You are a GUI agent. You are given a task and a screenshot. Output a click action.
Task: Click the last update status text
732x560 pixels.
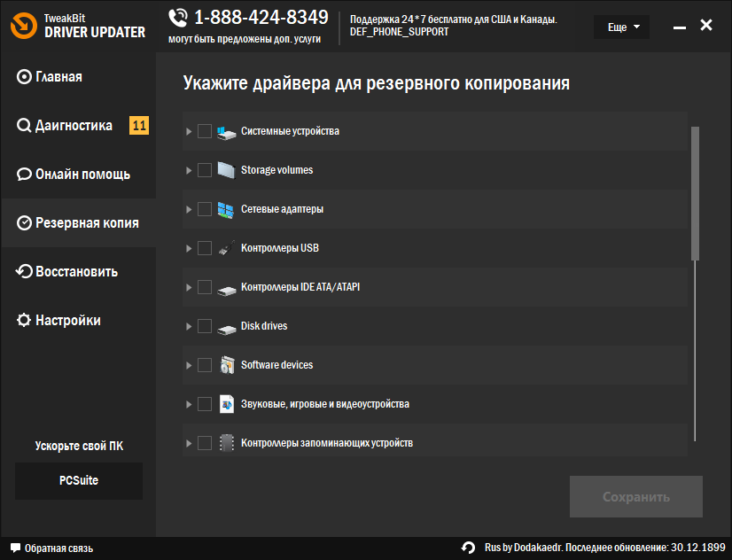[x=605, y=548]
